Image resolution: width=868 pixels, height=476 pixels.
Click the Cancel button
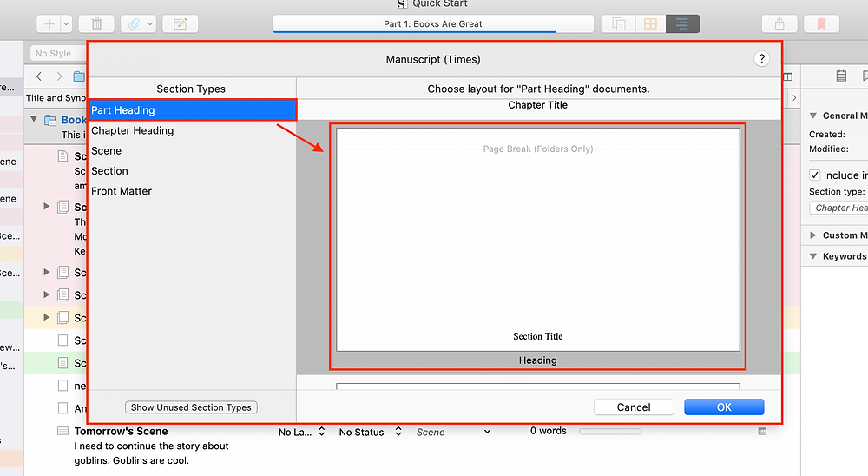click(634, 407)
